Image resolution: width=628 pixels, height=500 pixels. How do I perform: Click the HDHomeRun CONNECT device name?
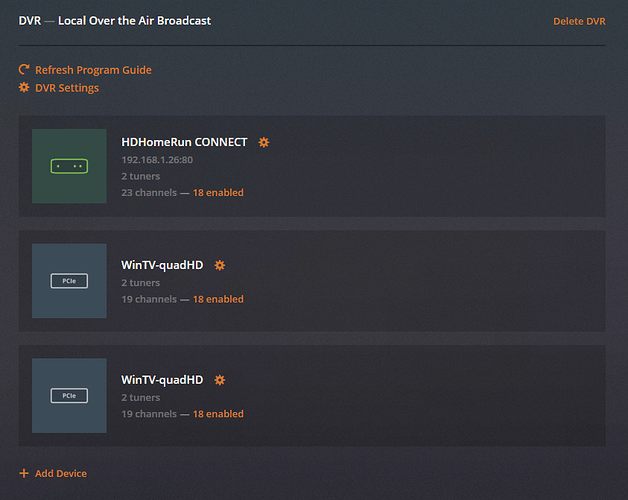pyautogui.click(x=184, y=142)
